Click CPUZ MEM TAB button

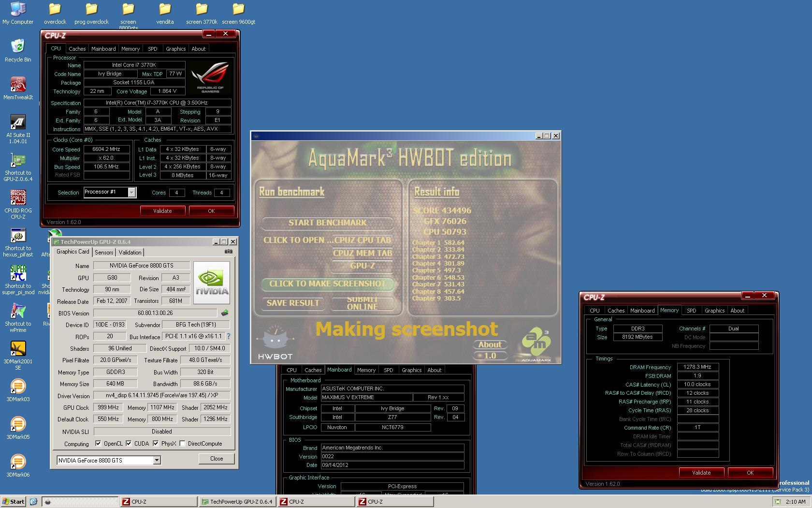click(362, 253)
